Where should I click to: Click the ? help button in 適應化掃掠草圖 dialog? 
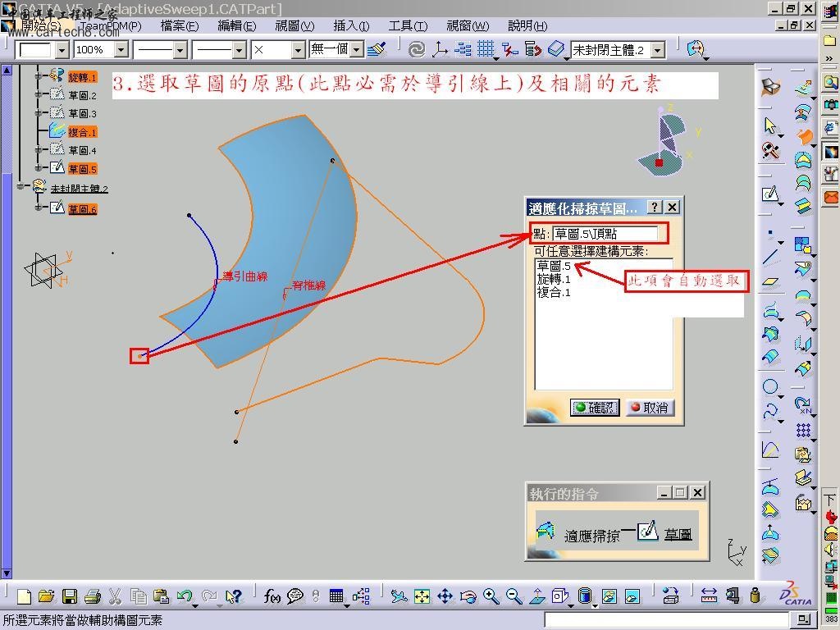(655, 207)
